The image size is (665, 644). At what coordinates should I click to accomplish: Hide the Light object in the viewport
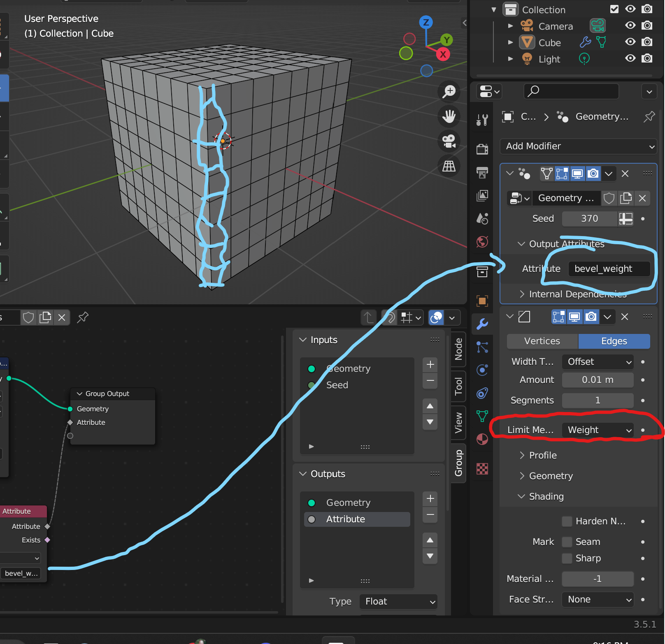tap(630, 58)
